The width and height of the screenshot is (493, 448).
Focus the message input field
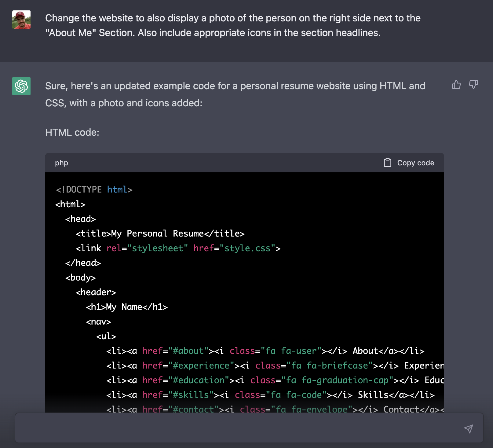[x=249, y=428]
